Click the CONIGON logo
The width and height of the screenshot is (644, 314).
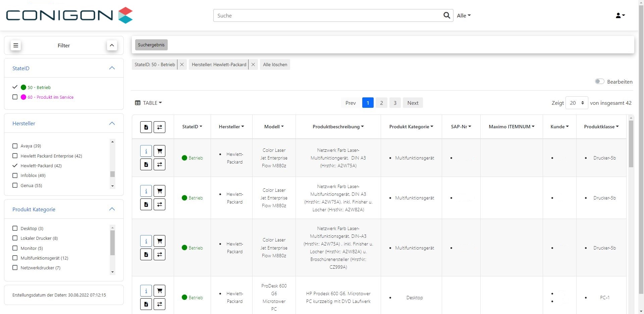[x=69, y=15]
